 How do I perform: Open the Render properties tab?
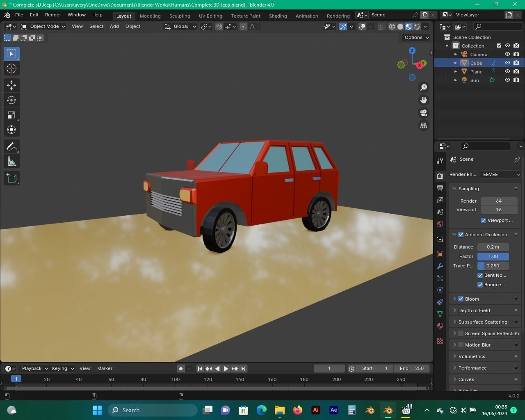click(440, 176)
